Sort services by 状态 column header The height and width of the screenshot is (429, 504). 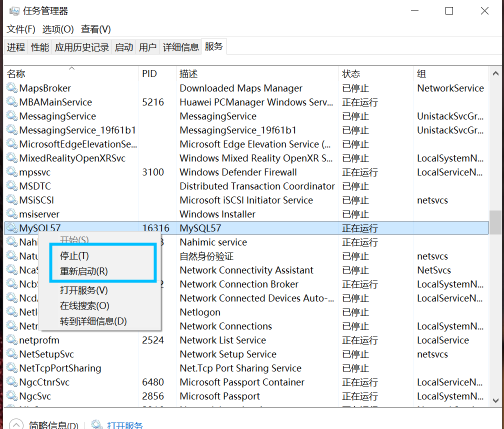pyautogui.click(x=351, y=74)
